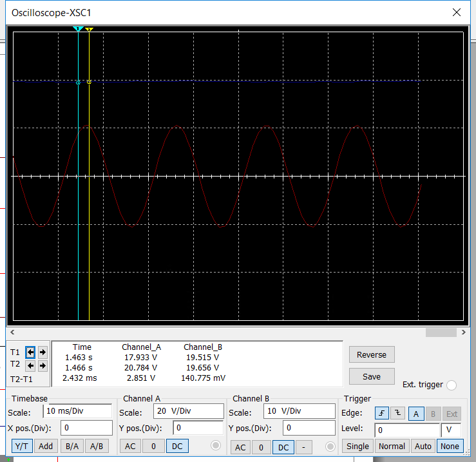
Task: Click the horizontal scrollbar right arrow
Action: click(x=463, y=332)
